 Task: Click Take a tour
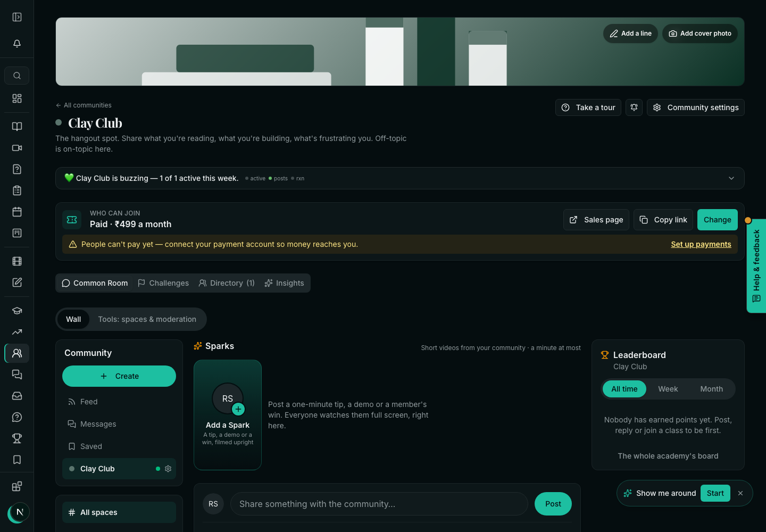click(x=588, y=107)
